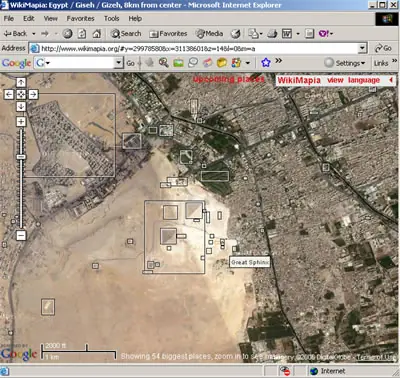Open the Help menu
400x378 pixels.
click(135, 18)
